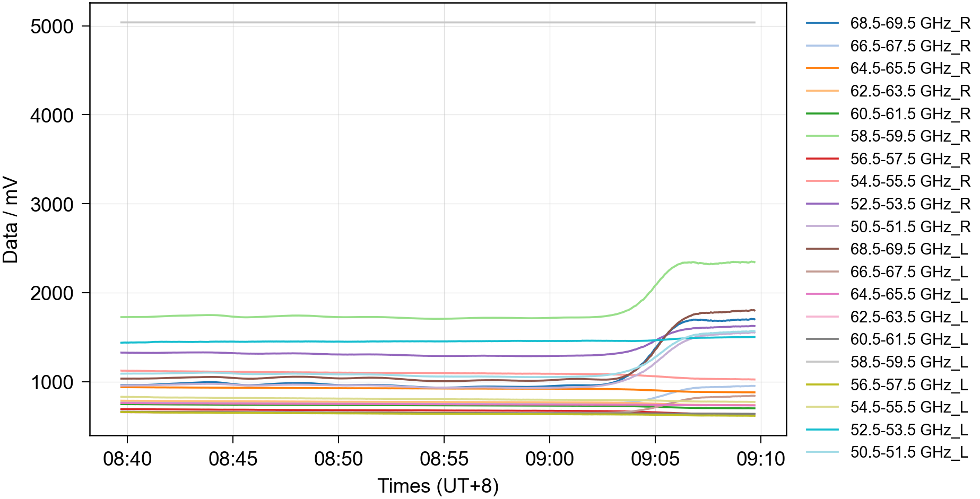Click the "Data / mV" y-axis title
The height and width of the screenshot is (499, 980).
tap(11, 220)
